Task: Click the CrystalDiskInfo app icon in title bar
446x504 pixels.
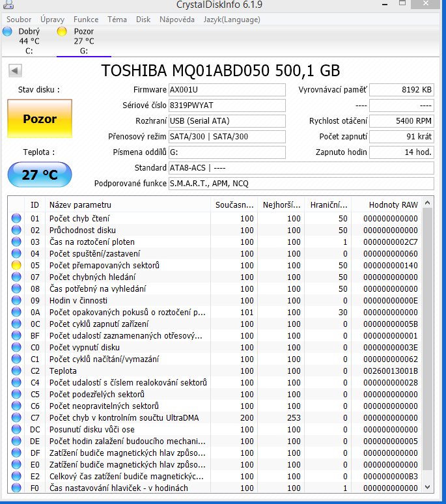Action: click(x=8, y=4)
